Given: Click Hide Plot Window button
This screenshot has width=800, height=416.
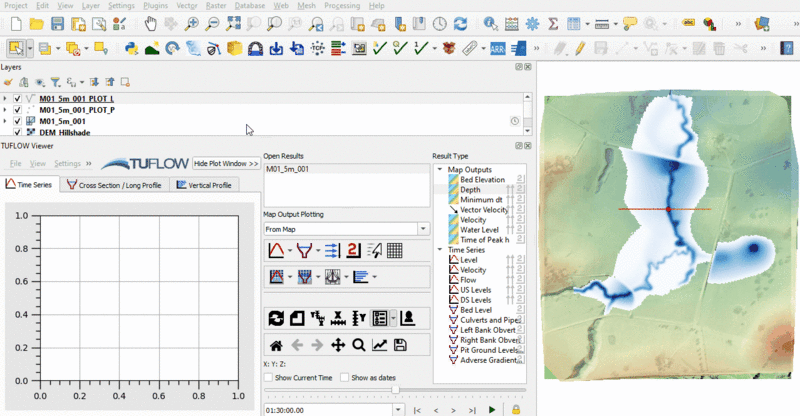Looking at the screenshot, I should pos(226,162).
